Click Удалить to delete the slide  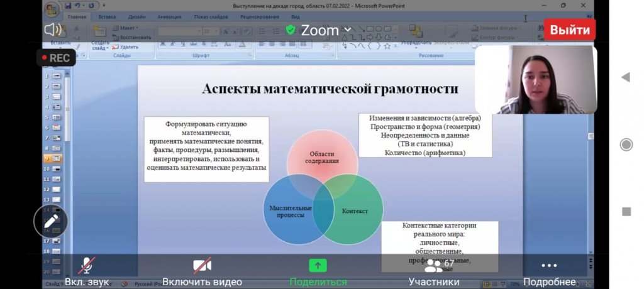[x=125, y=46]
